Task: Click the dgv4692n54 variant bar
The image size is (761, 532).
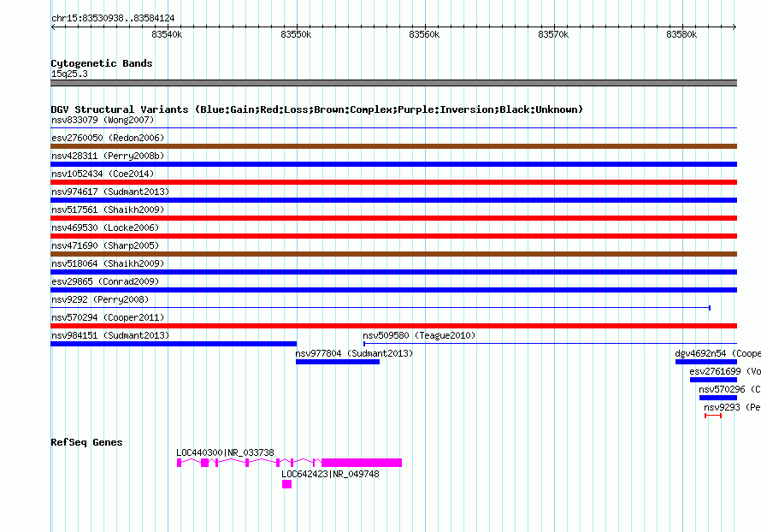Action: pos(706,362)
